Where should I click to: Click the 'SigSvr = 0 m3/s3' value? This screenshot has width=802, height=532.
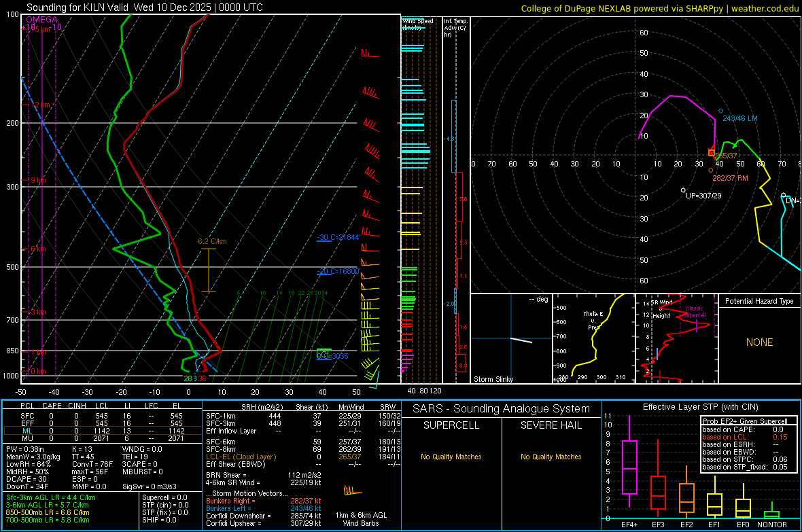point(150,486)
